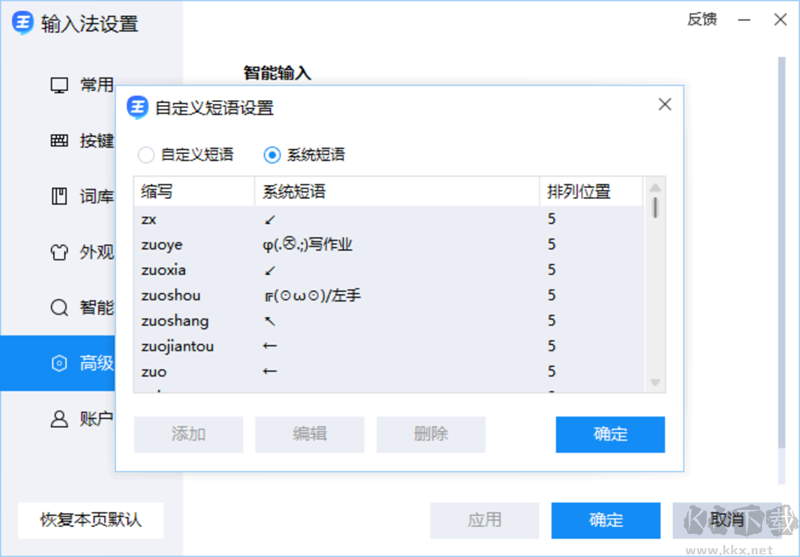Click the 应用 button in main window
The width and height of the screenshot is (800, 557).
coord(485,520)
